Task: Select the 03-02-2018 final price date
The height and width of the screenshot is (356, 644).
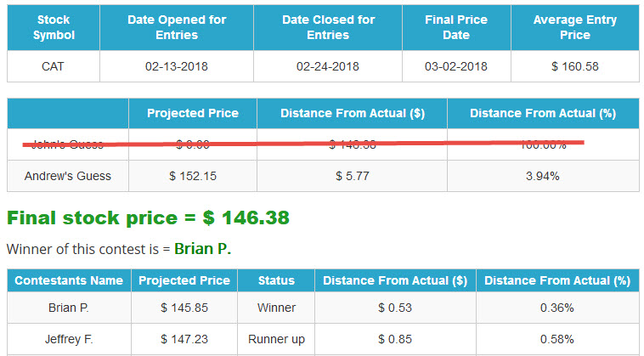Action: click(456, 66)
